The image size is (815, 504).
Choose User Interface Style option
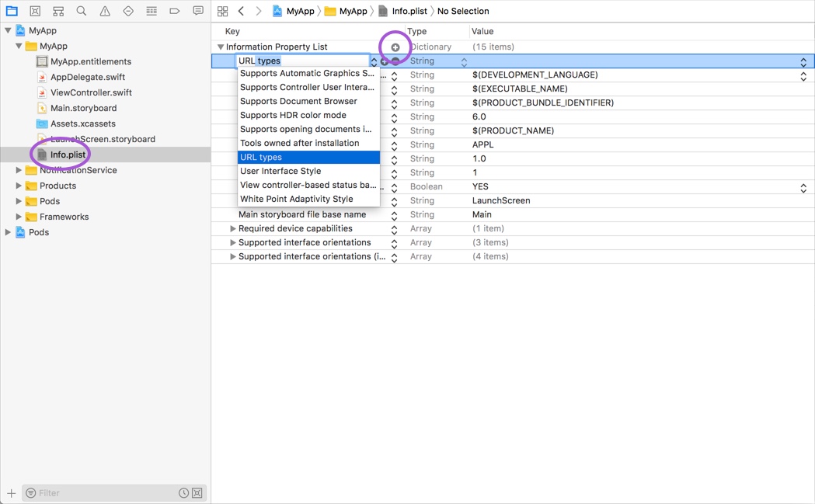click(x=308, y=171)
